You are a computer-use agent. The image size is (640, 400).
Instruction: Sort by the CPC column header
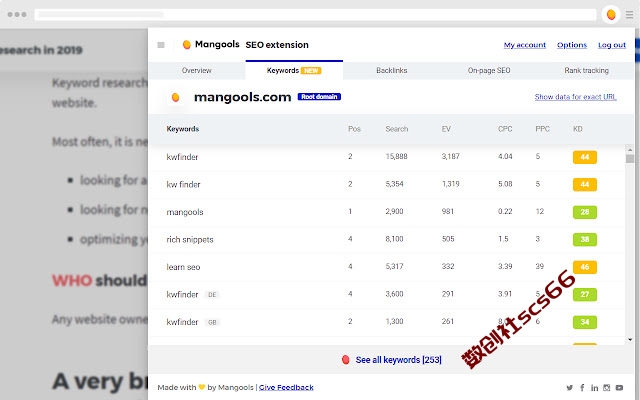point(505,129)
